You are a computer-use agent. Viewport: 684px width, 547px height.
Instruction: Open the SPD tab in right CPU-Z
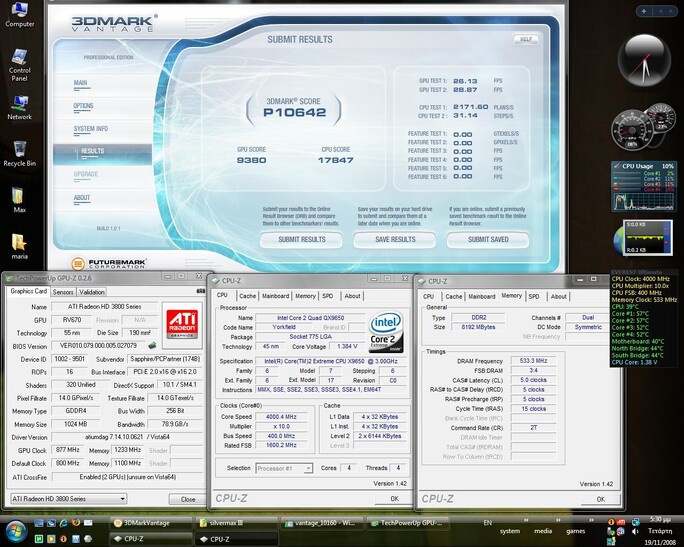pyautogui.click(x=534, y=296)
